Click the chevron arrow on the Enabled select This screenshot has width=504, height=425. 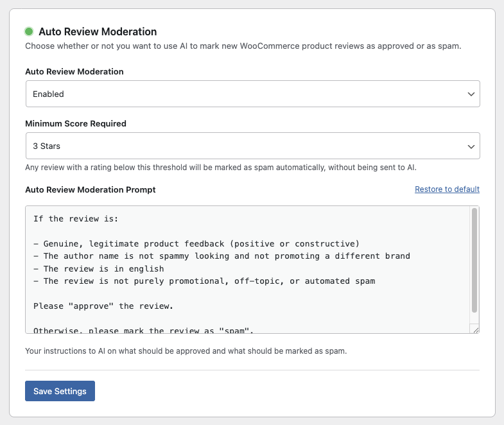click(x=471, y=94)
